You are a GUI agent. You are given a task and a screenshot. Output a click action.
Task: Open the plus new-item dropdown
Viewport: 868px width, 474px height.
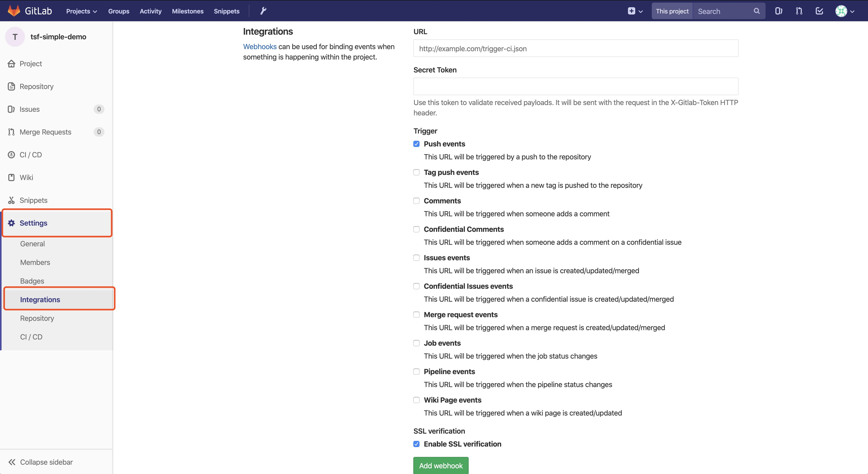coord(635,11)
